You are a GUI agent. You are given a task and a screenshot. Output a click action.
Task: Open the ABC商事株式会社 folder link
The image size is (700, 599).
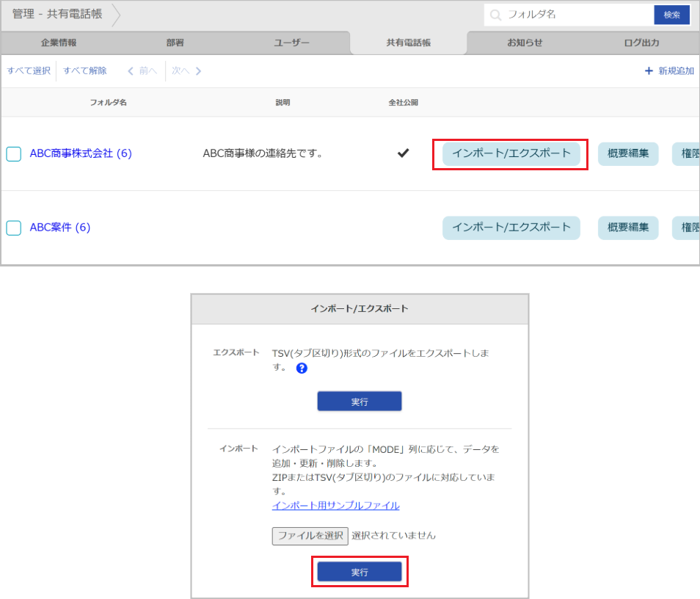click(81, 153)
